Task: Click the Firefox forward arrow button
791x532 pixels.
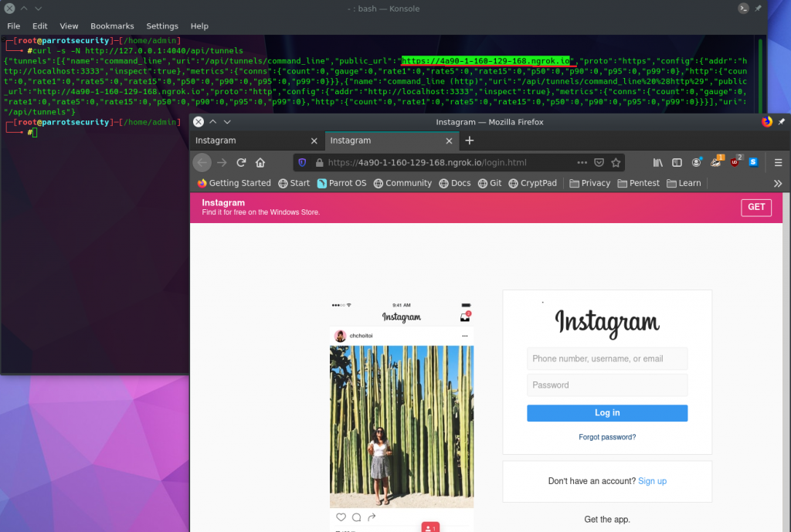Action: [x=222, y=162]
